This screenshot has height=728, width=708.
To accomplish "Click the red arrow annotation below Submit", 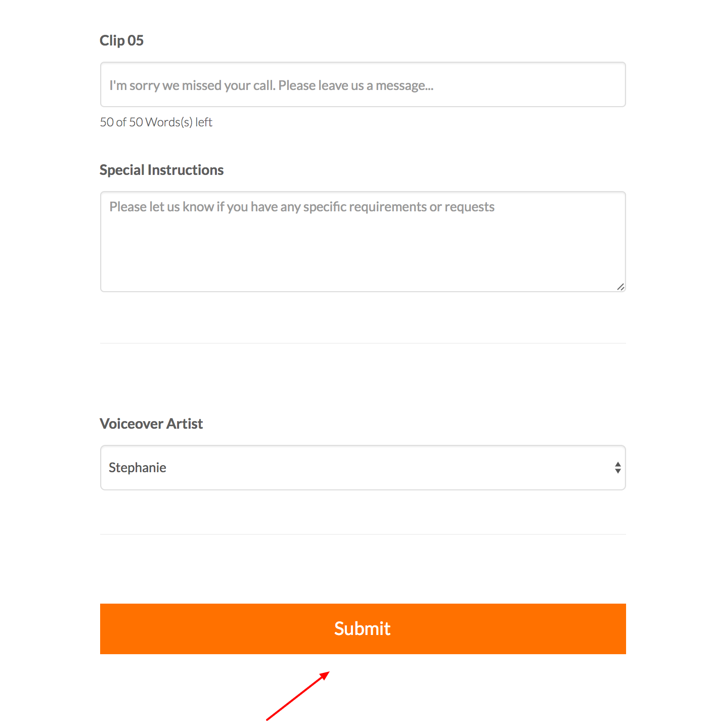I will (298, 696).
